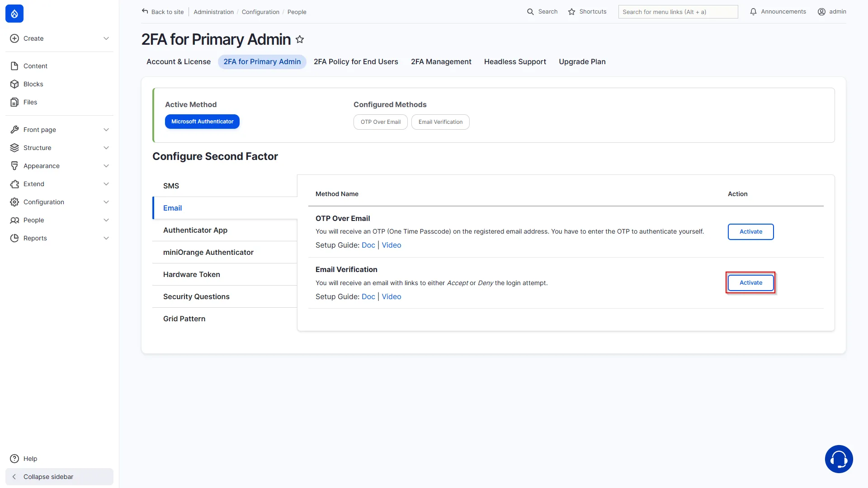Click the Help question mark icon
Image resolution: width=868 pixels, height=488 pixels.
tap(14, 459)
